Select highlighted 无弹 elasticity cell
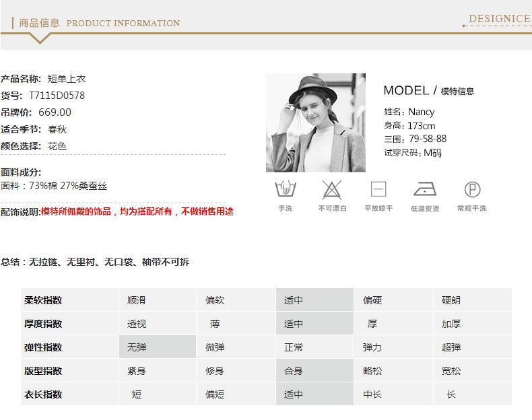Screen dimensions: 532x420 point(157,347)
